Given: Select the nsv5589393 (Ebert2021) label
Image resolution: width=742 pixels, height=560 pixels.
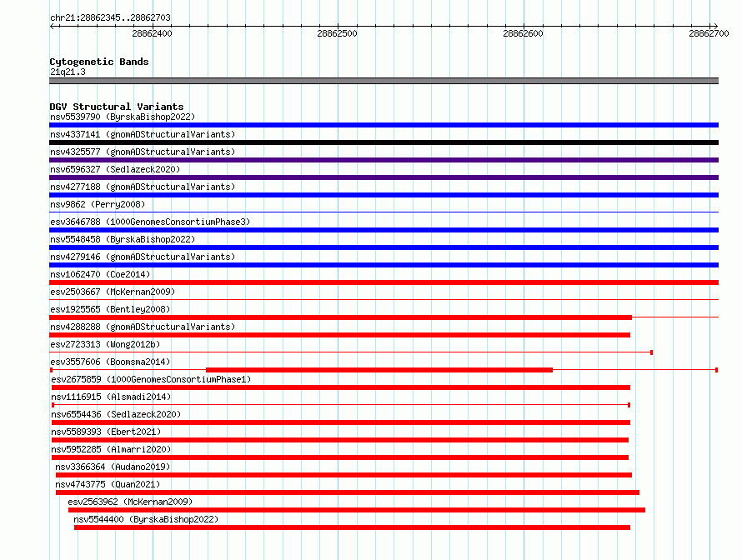Looking at the screenshot, I should click(106, 432).
